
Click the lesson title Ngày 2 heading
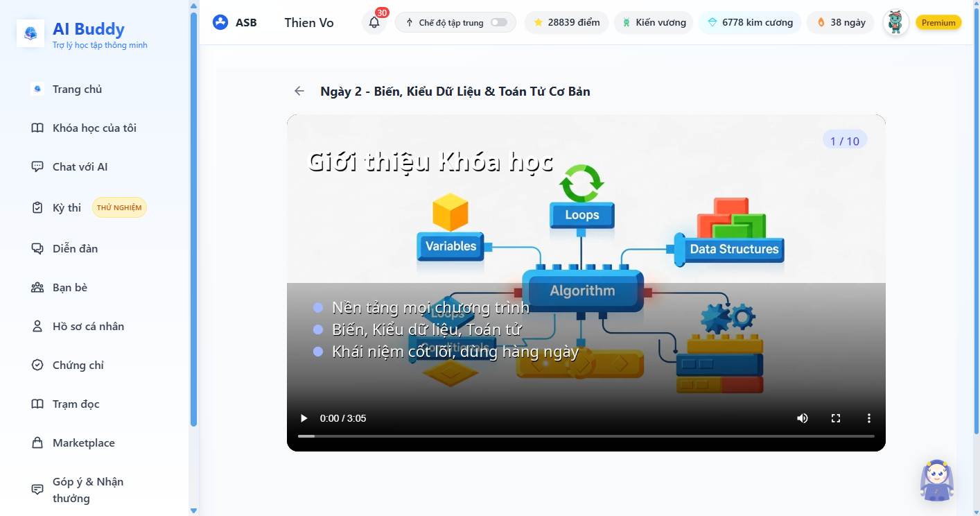click(455, 91)
